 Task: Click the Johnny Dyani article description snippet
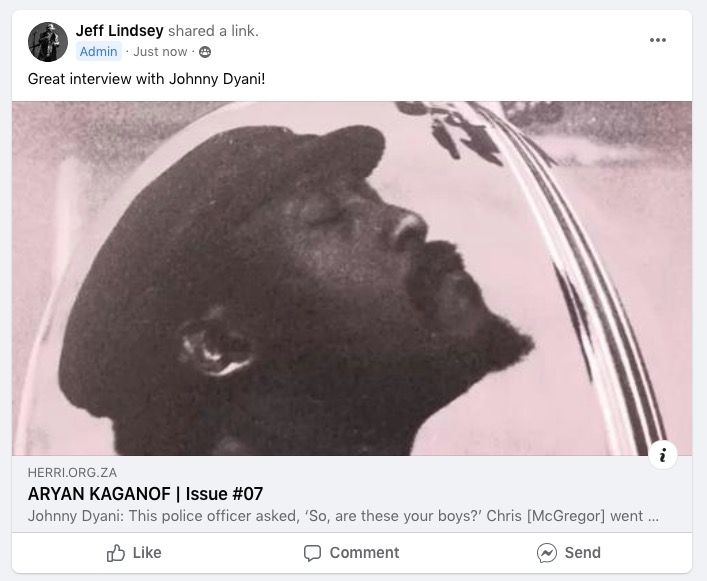343,516
